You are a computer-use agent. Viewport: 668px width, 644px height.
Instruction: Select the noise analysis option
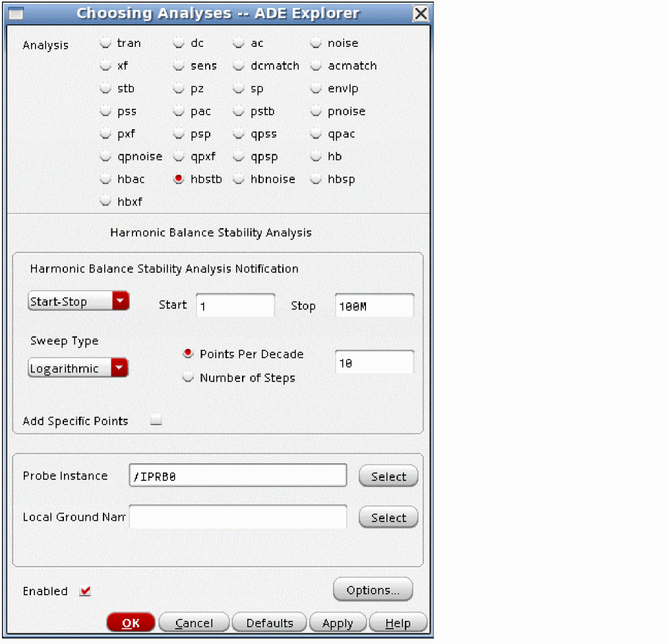(316, 43)
